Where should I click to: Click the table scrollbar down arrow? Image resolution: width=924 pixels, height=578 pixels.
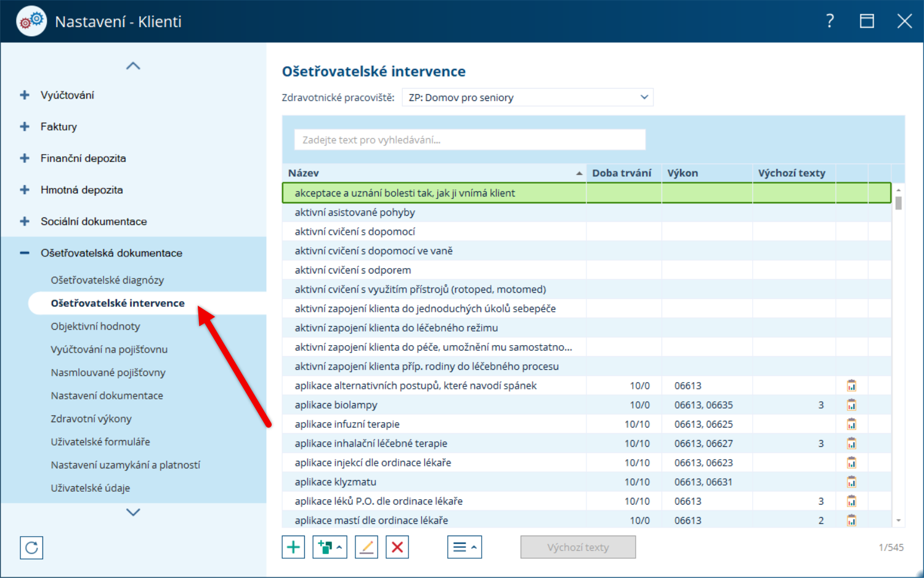899,521
